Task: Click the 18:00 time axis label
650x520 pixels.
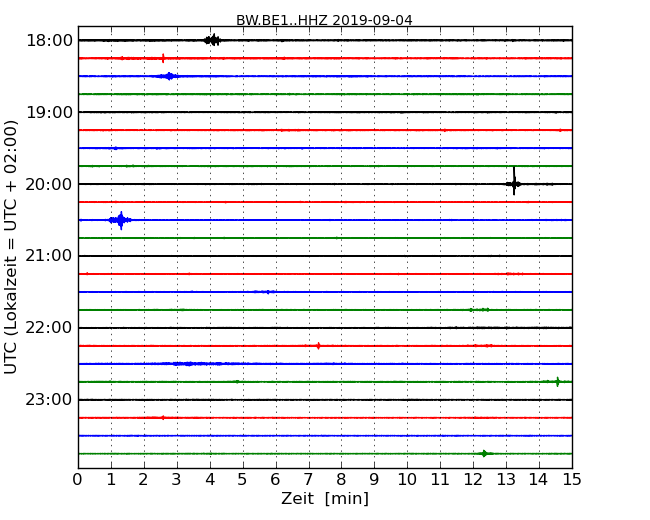Action: (49, 41)
